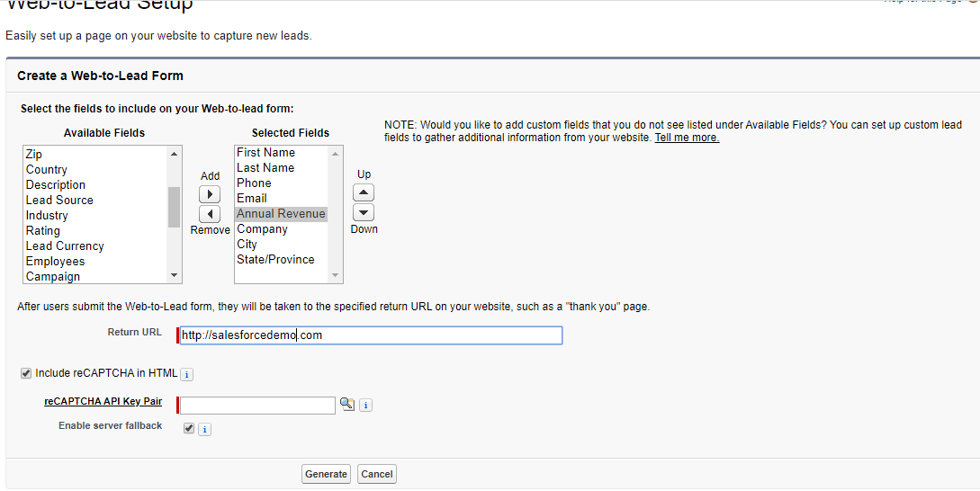Click the reCAPTCHA API Key Pair label link

[103, 401]
